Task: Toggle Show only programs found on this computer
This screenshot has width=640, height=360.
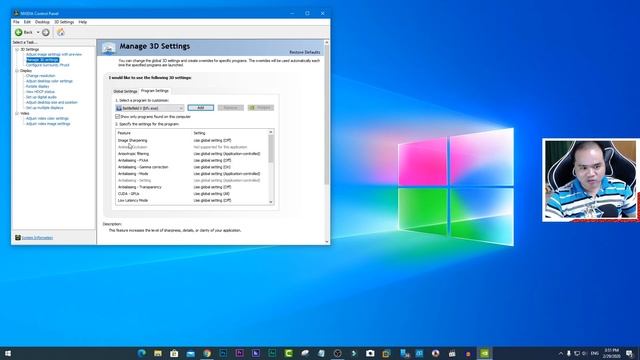Action: [x=118, y=117]
